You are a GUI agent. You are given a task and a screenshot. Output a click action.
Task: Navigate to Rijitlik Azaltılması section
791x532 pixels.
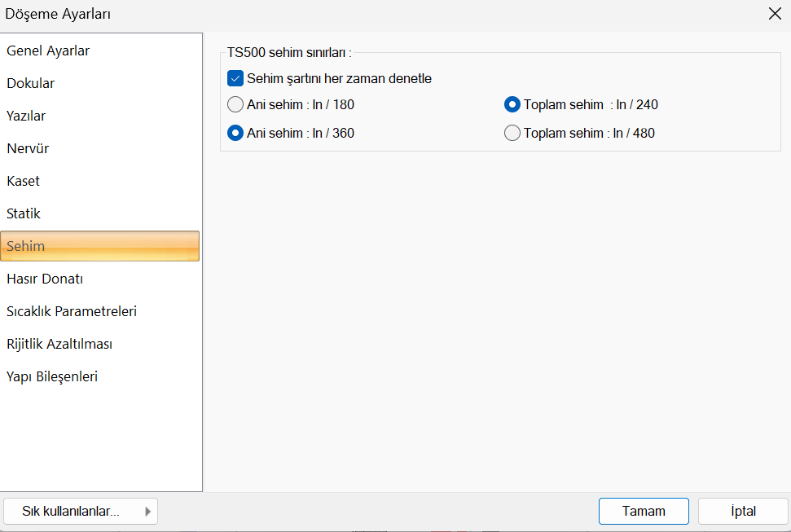[x=59, y=344]
